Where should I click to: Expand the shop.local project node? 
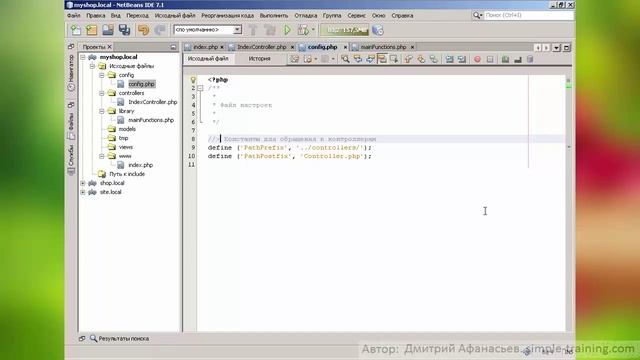pyautogui.click(x=83, y=183)
